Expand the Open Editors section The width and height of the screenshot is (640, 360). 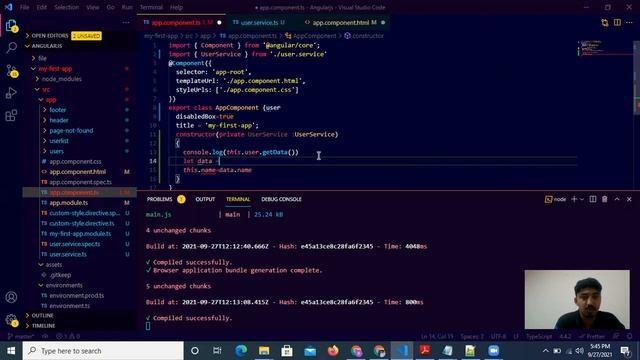80,36
